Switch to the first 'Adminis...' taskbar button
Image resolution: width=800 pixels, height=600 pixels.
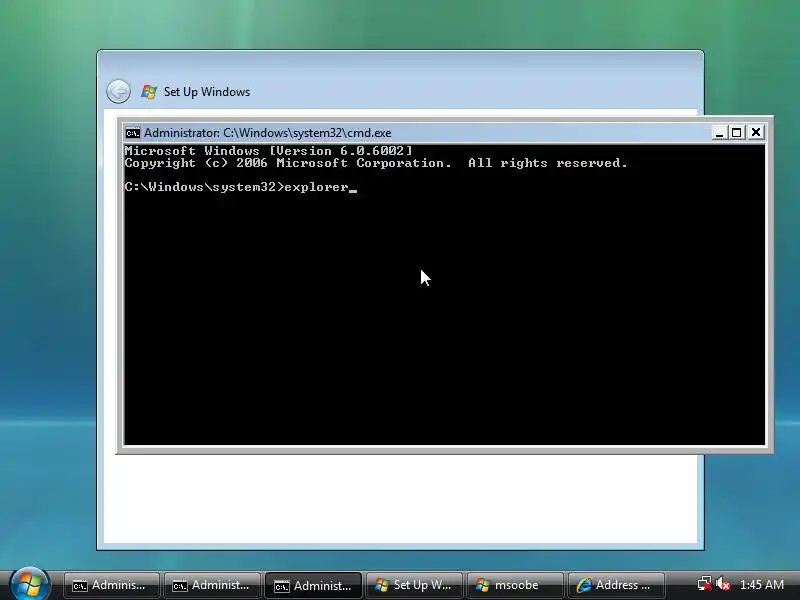click(x=111, y=585)
